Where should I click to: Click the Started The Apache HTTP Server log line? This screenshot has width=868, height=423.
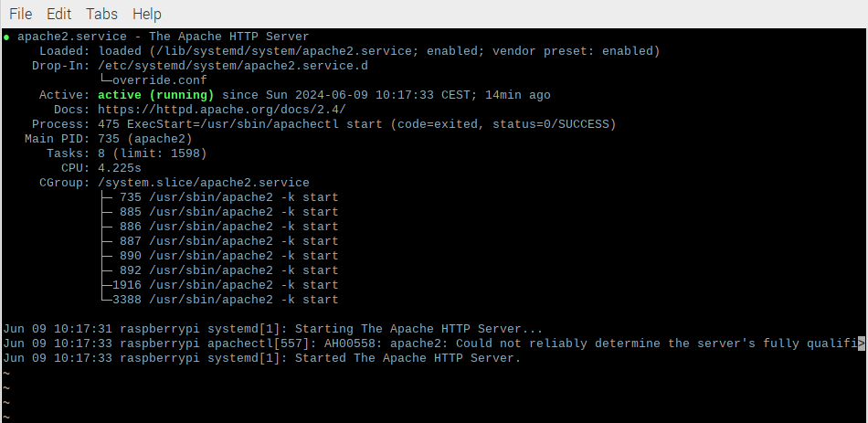(x=262, y=358)
